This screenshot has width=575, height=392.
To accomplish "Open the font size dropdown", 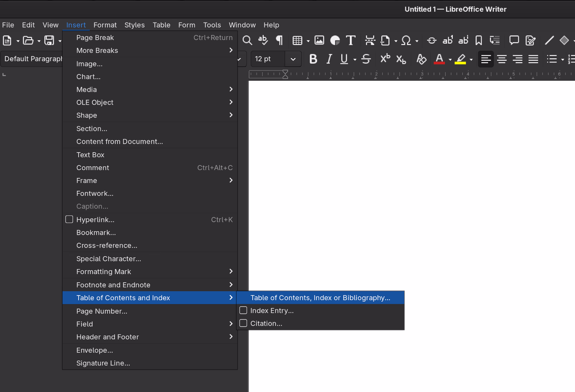I will [293, 59].
